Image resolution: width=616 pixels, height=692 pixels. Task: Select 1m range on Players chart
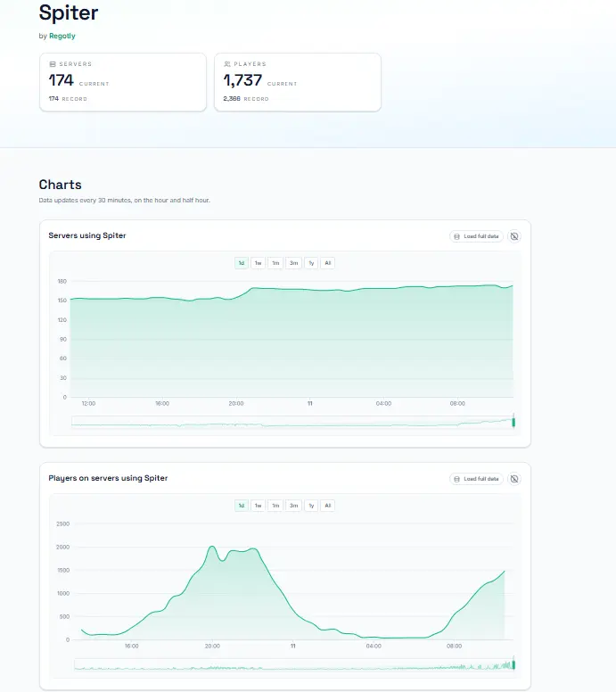[x=275, y=506]
